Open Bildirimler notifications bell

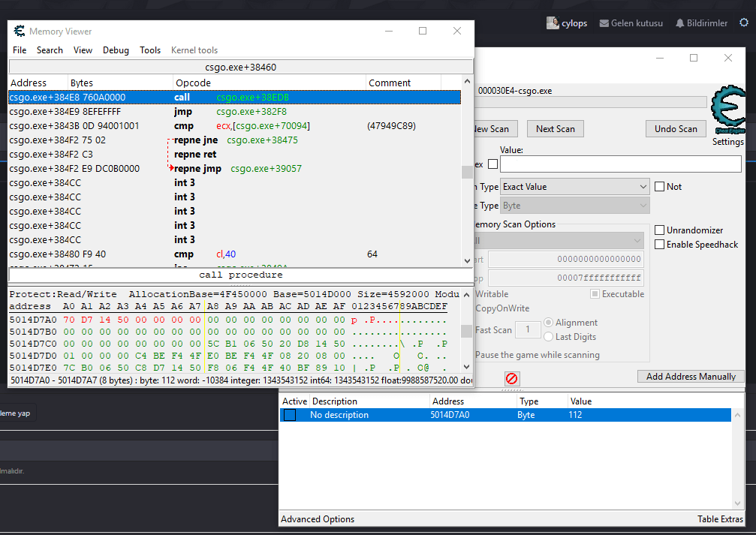coord(701,23)
